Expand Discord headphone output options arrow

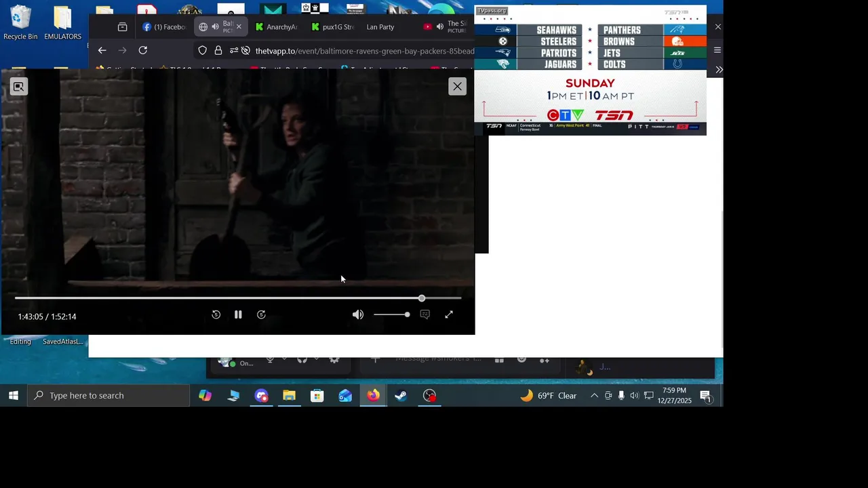click(316, 359)
